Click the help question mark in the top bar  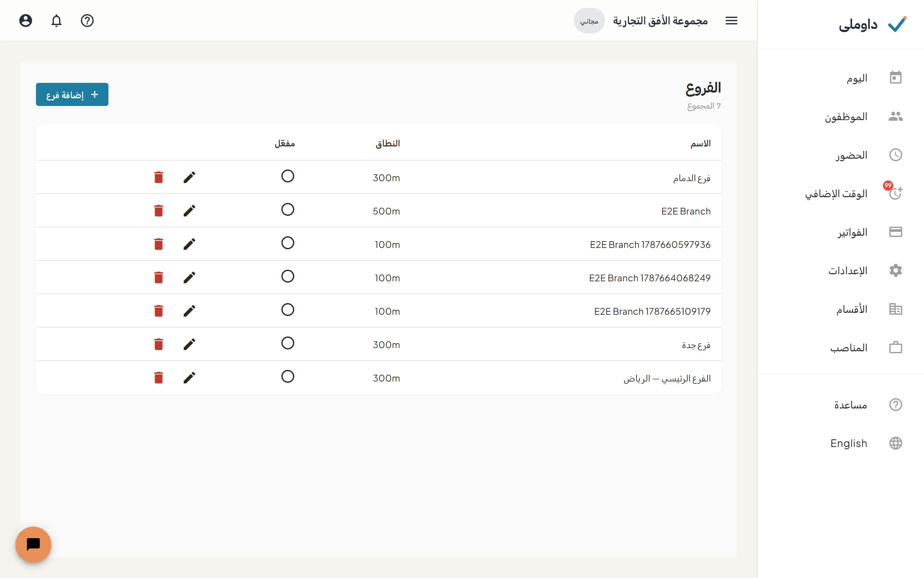coord(87,21)
